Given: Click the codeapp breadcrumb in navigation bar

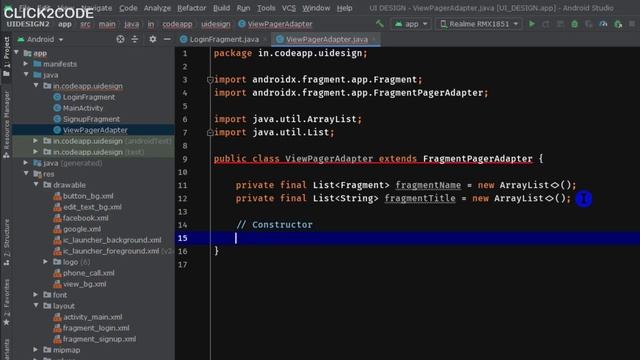Looking at the screenshot, I should [x=177, y=24].
